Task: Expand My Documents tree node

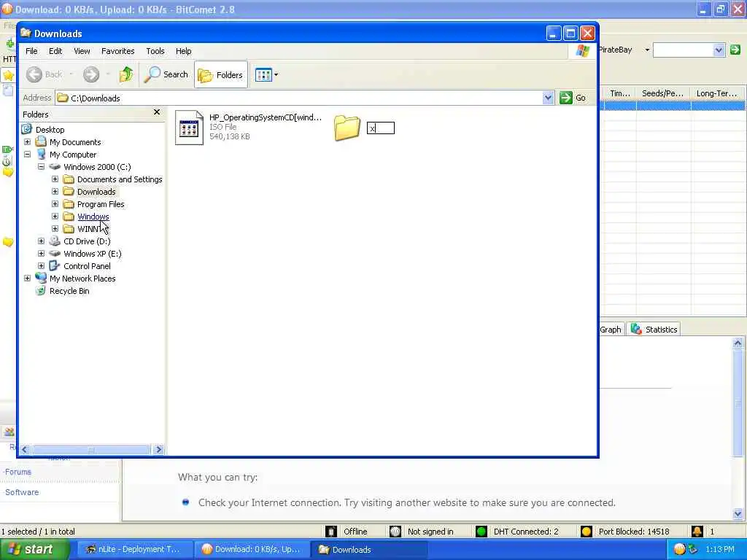Action: [27, 142]
